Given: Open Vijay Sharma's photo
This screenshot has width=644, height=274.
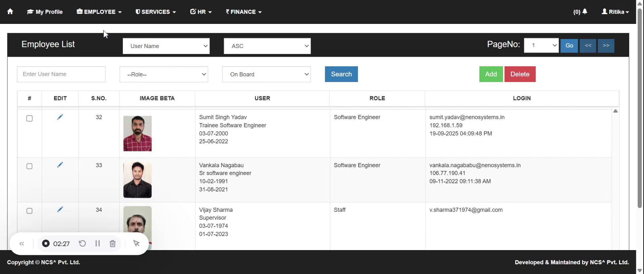Looking at the screenshot, I should (138, 228).
